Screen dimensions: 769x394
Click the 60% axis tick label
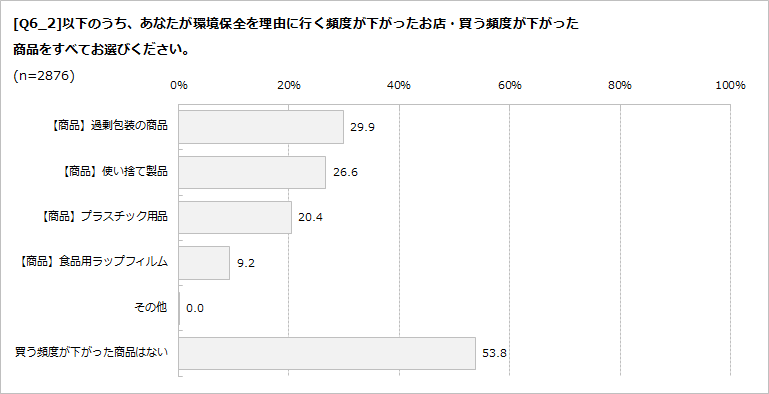coord(510,85)
